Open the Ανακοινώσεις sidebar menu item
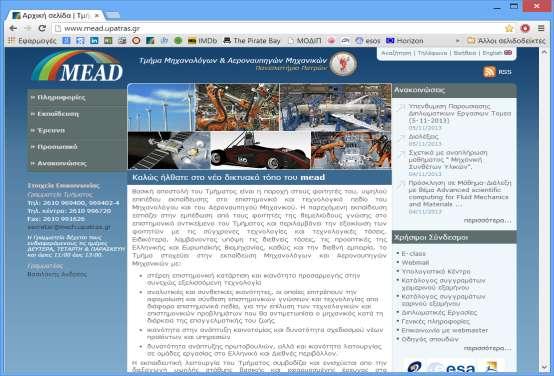The image size is (554, 376). tap(77, 163)
